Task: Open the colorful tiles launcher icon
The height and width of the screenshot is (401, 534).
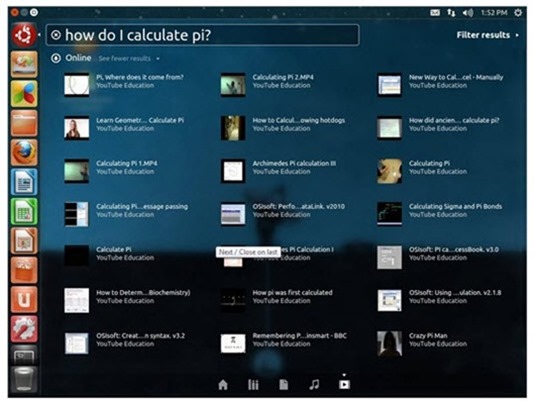Action: [24, 94]
